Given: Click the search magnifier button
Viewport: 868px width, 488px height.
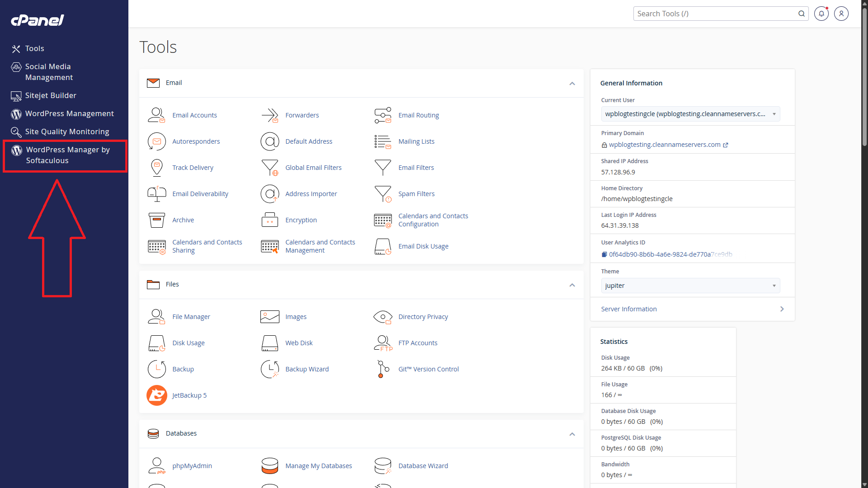Looking at the screenshot, I should (802, 14).
